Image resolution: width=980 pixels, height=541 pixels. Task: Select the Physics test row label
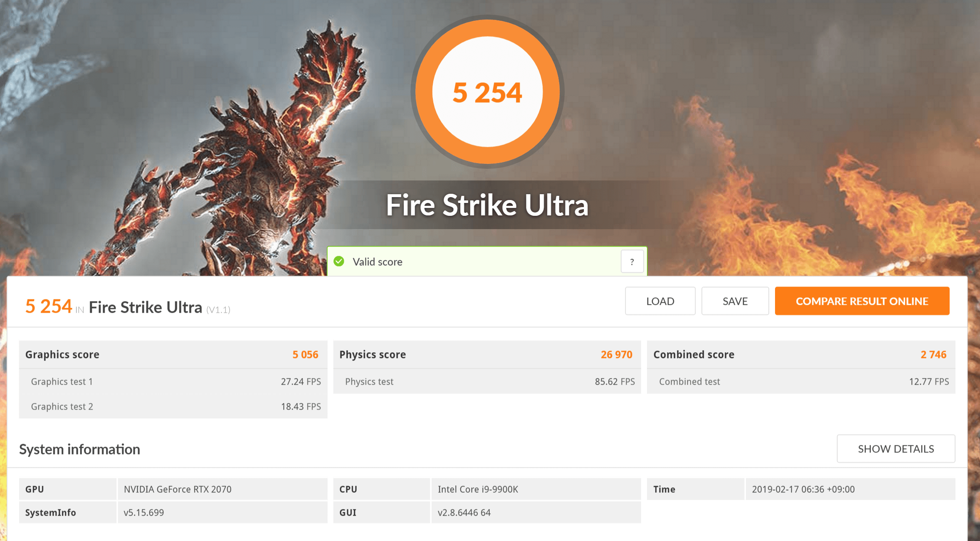click(x=369, y=381)
